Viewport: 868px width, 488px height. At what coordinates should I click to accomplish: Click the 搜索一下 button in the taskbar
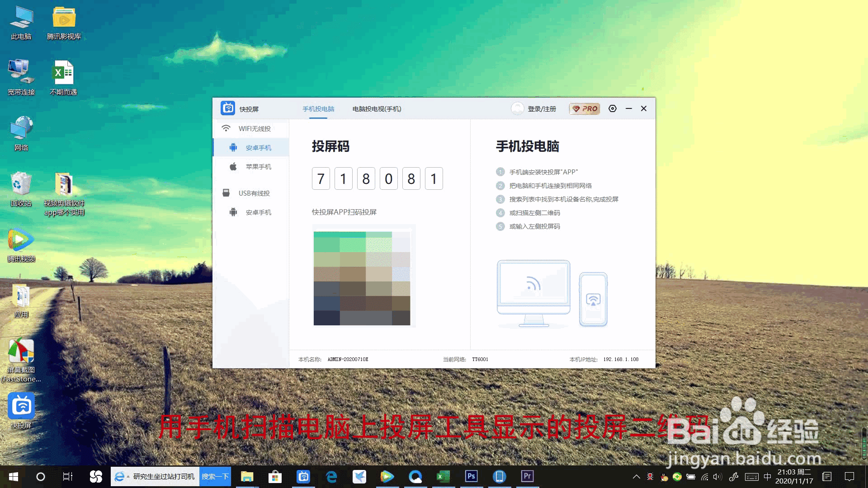215,477
